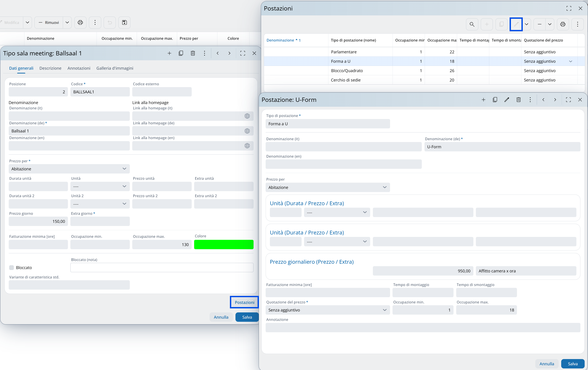
Task: Open the Galleria d'immagini tab
Action: (115, 68)
